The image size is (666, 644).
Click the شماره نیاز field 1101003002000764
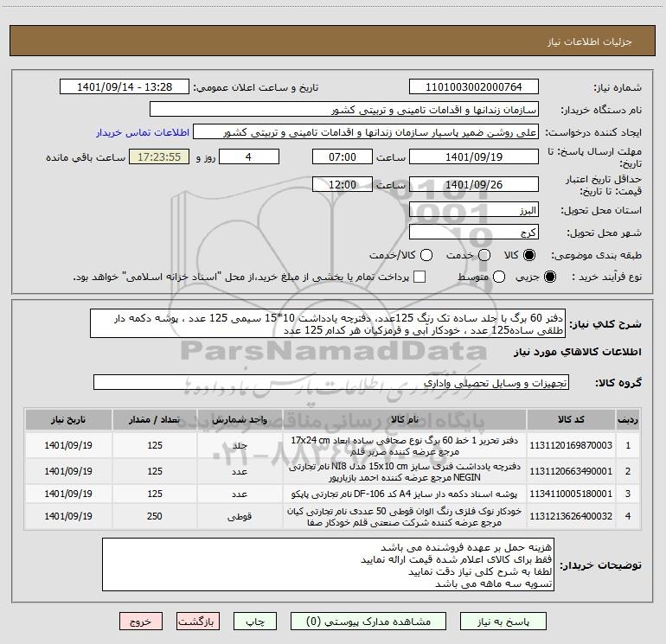474,86
